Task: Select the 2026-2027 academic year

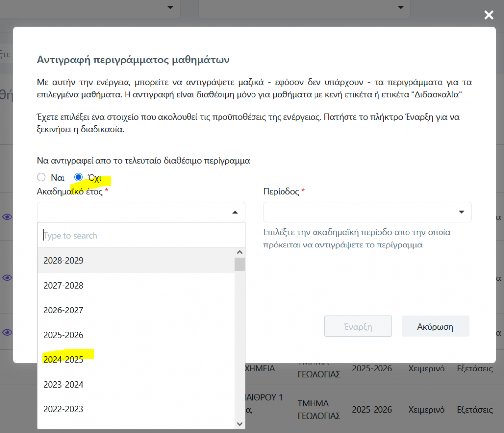Action: [63, 310]
